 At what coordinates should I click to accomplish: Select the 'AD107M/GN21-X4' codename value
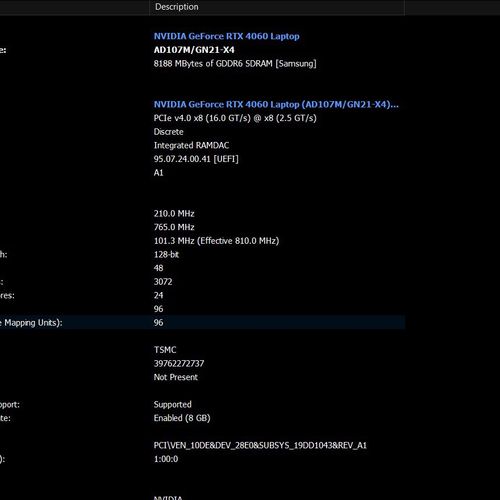(x=194, y=50)
